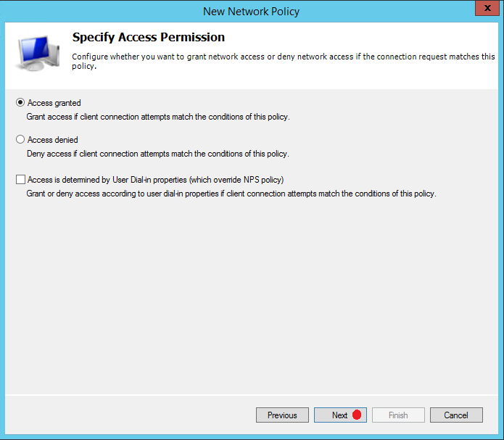The width and height of the screenshot is (504, 440).
Task: Click the "Access granted" label text
Action: [x=54, y=103]
